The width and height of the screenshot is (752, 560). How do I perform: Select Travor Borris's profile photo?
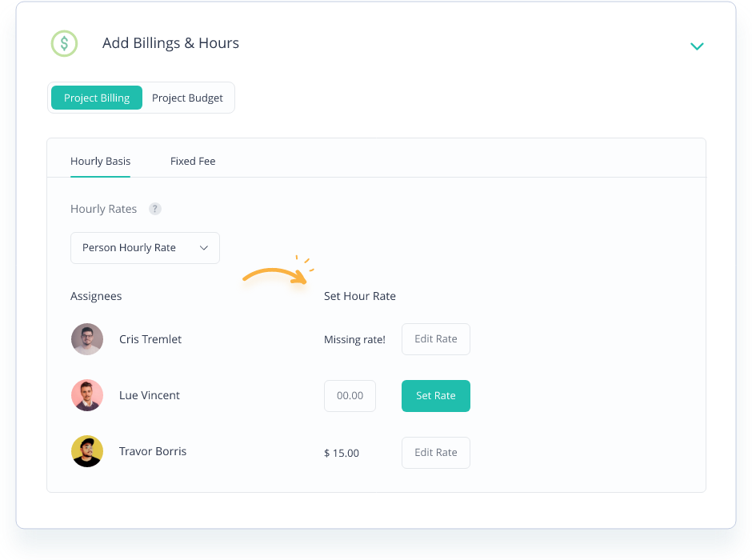tap(87, 451)
